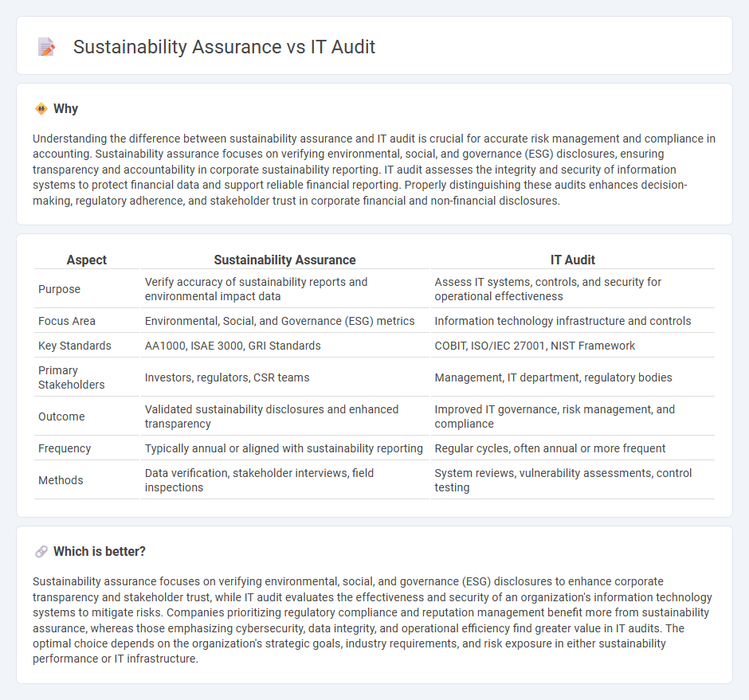The width and height of the screenshot is (749, 700).
Task: Click cell 'Assess IT systems, controls, and security'
Action: (x=572, y=289)
